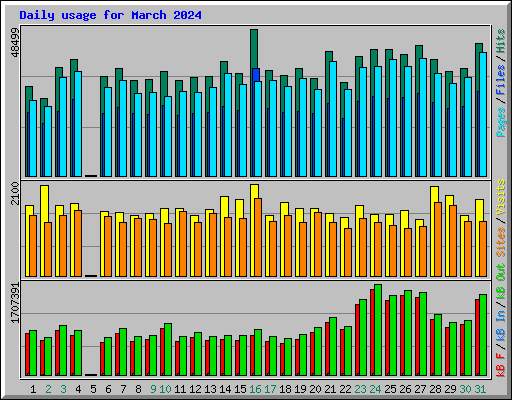Click day 4 on the x-axis
The image size is (512, 400).
pyautogui.click(x=78, y=389)
